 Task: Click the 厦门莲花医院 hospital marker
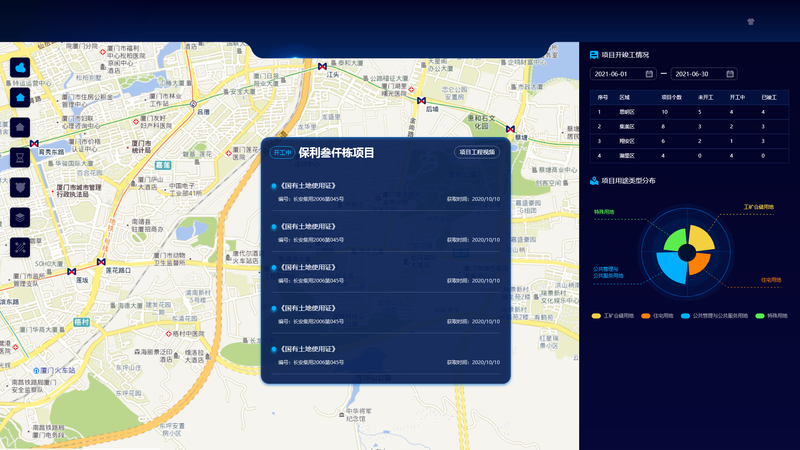[228, 153]
